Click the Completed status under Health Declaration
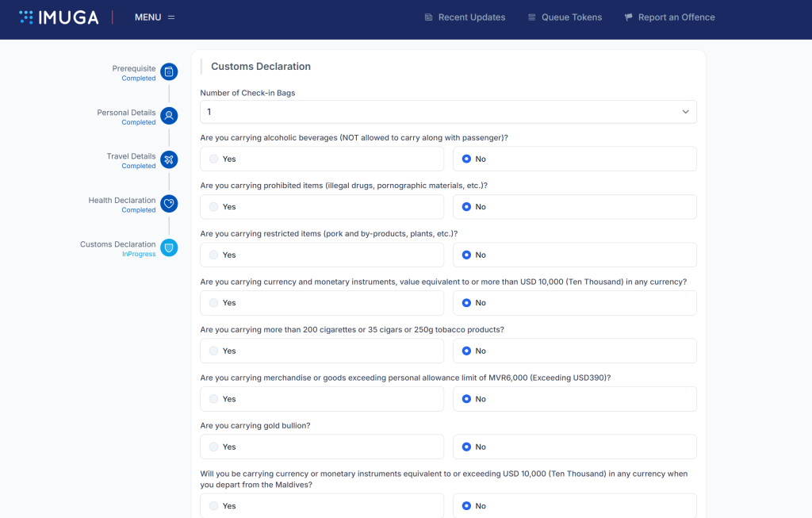 [x=138, y=209]
